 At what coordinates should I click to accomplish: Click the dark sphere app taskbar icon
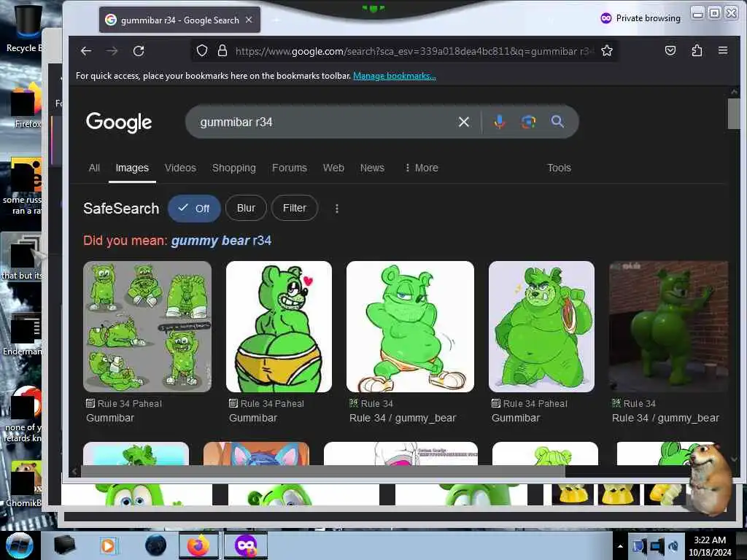(x=156, y=545)
